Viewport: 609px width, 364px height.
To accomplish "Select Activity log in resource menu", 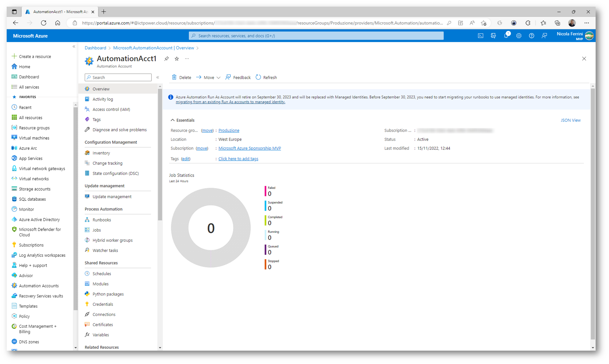I will [103, 99].
